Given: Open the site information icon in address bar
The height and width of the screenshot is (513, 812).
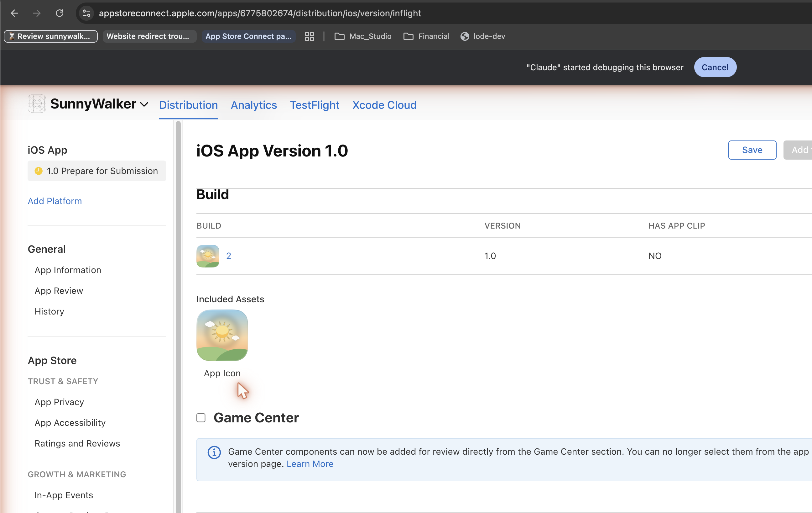Looking at the screenshot, I should point(86,13).
